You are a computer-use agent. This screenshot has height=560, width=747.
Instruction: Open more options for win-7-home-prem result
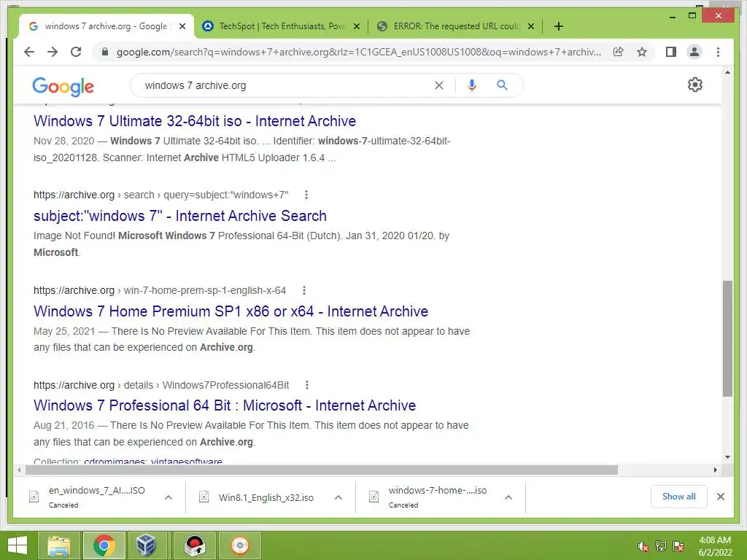304,290
